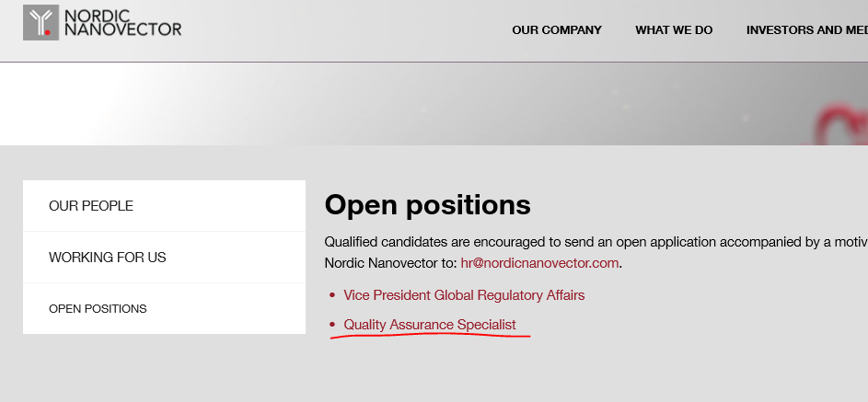
Task: Open the WHAT WE DO menu
Action: 674,30
